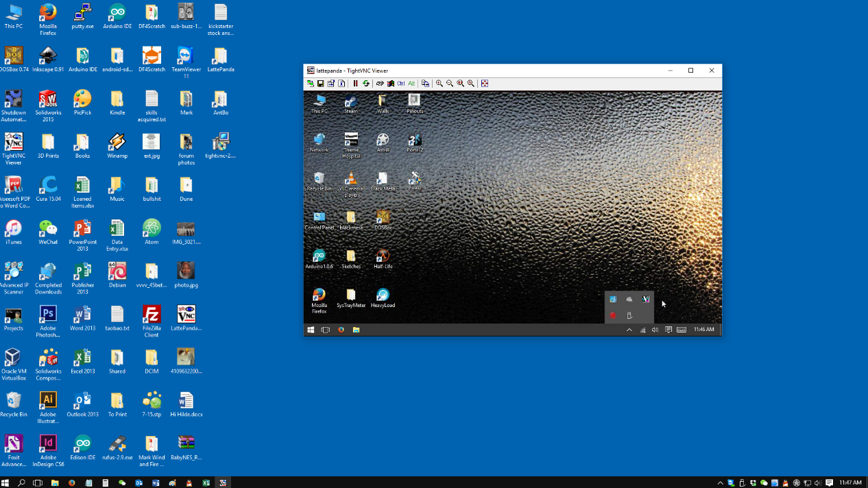This screenshot has width=868, height=488.
Task: Open the remote Start menu
Action: pos(311,330)
